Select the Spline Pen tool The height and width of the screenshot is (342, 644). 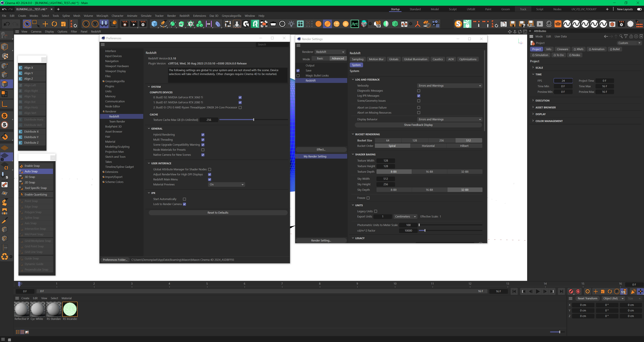pyautogui.click(x=164, y=24)
